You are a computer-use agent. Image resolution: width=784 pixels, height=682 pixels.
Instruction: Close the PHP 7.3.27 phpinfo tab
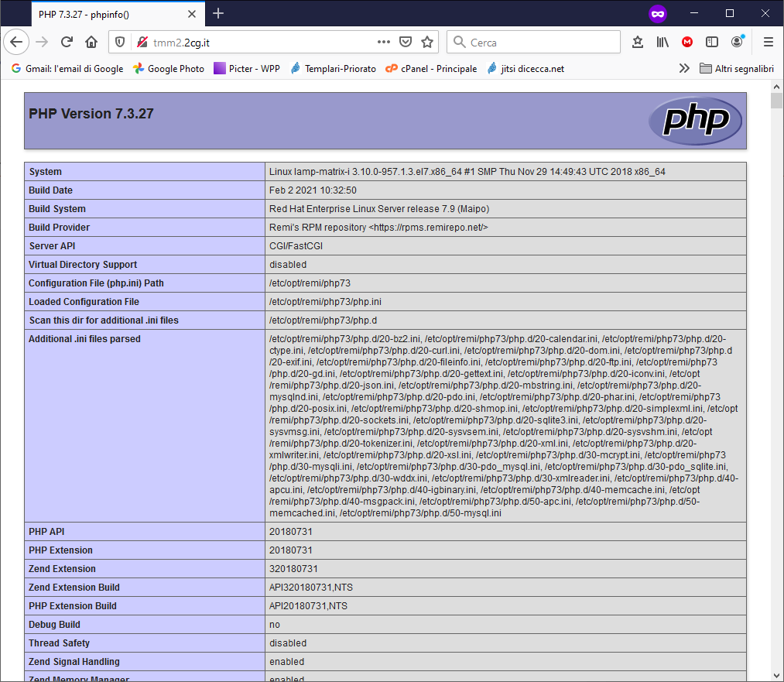(x=192, y=14)
